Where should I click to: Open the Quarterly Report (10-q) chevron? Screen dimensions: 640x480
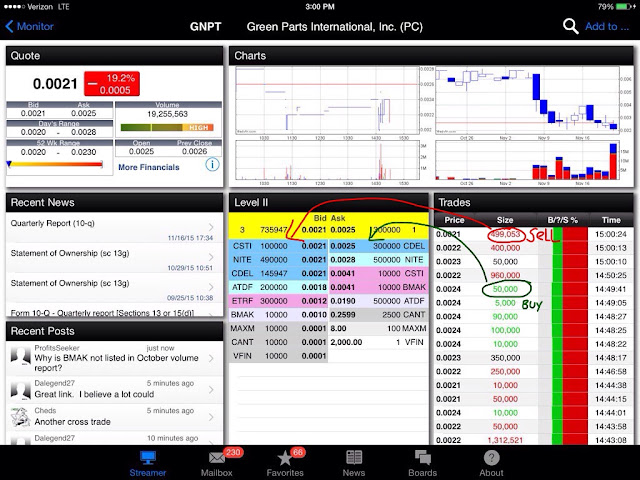click(211, 227)
